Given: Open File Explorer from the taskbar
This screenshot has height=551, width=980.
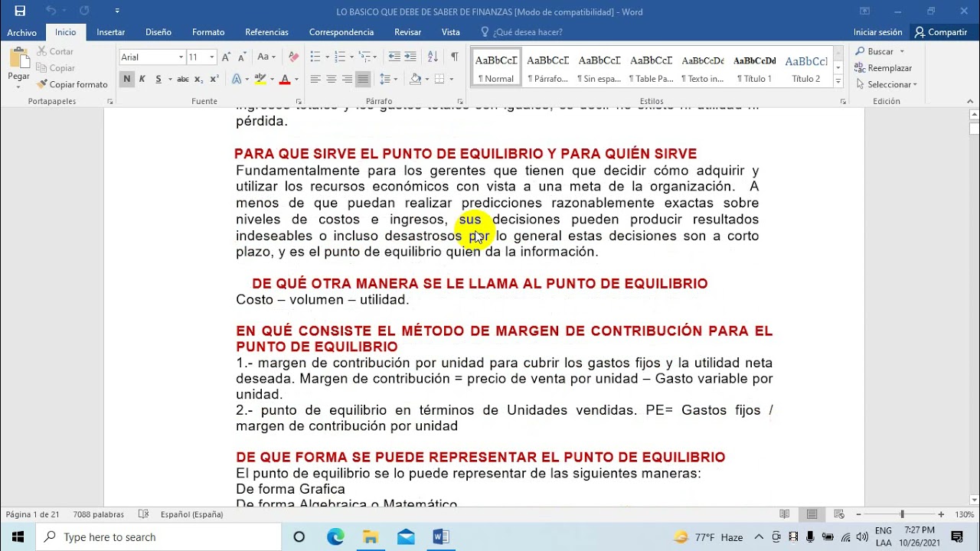Looking at the screenshot, I should click(371, 536).
